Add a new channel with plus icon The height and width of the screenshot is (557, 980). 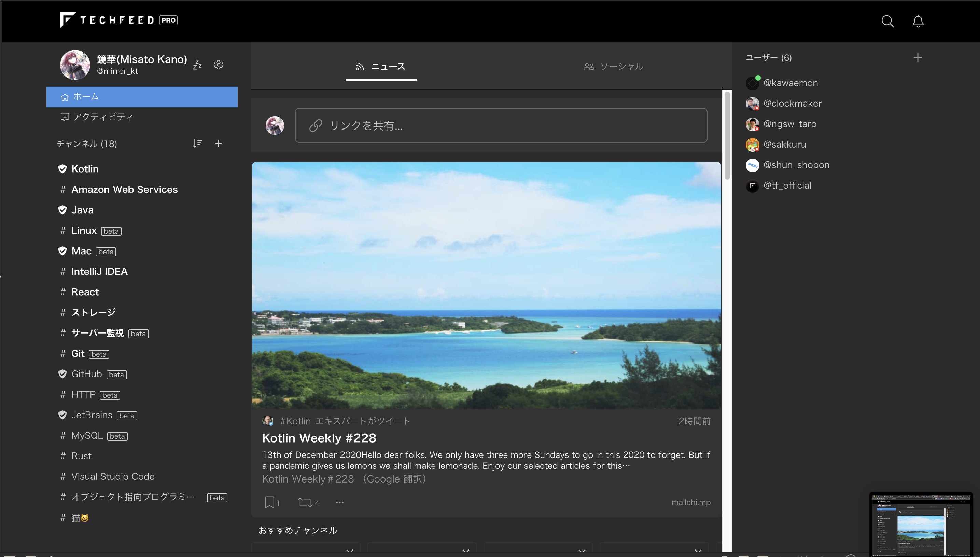click(218, 144)
